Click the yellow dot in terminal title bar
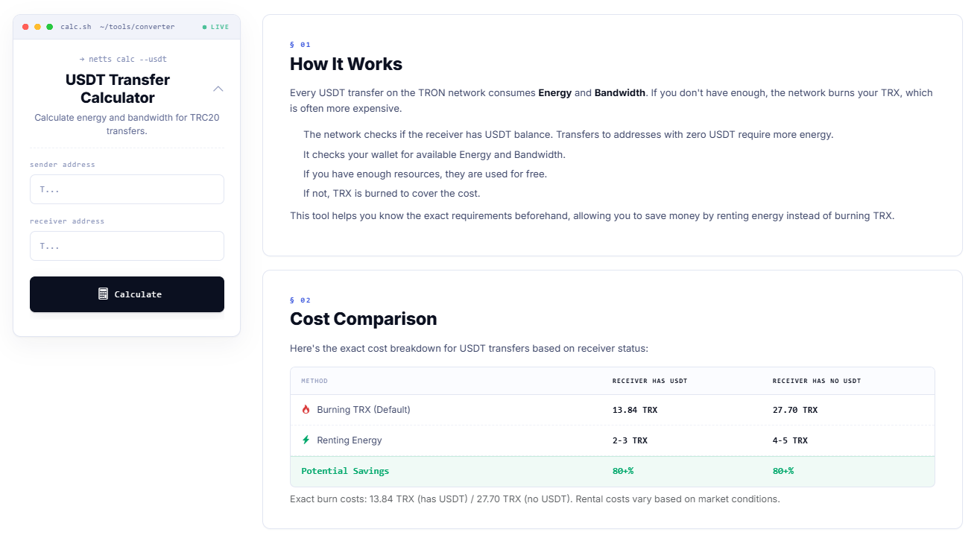 (x=37, y=27)
